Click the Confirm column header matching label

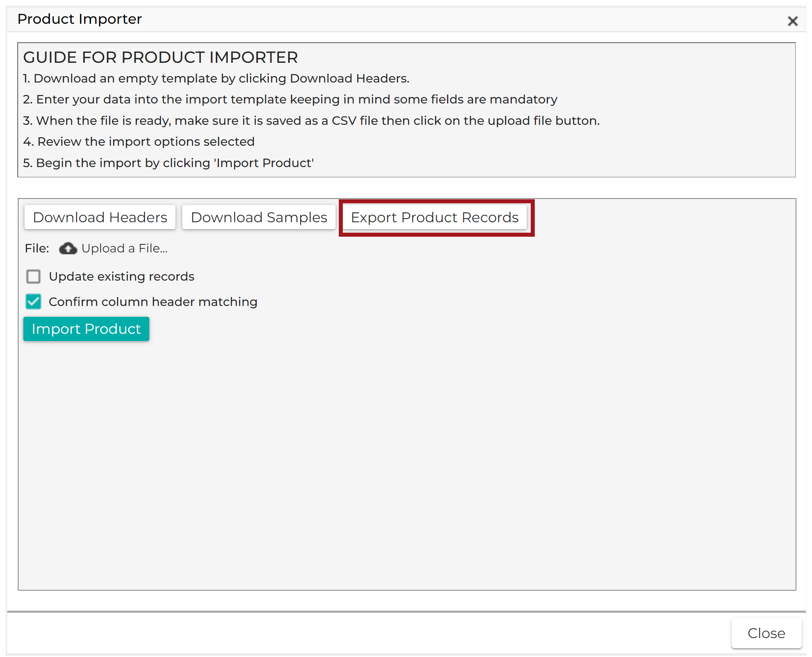point(153,302)
